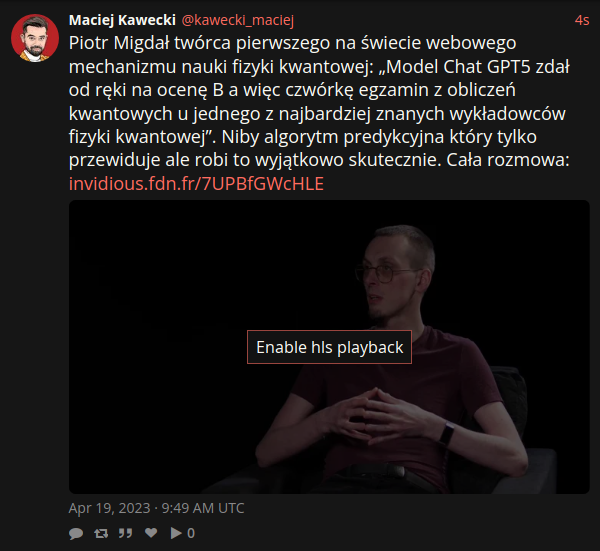Open the @kawecki_maciej handle link
The width and height of the screenshot is (600, 551).
[x=238, y=20]
